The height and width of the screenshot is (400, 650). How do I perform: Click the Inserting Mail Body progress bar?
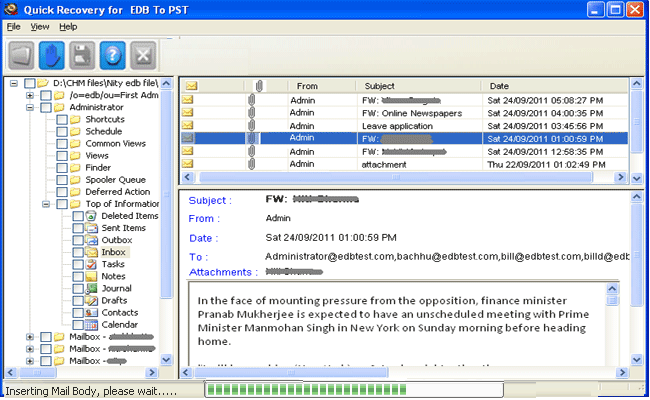click(354, 390)
